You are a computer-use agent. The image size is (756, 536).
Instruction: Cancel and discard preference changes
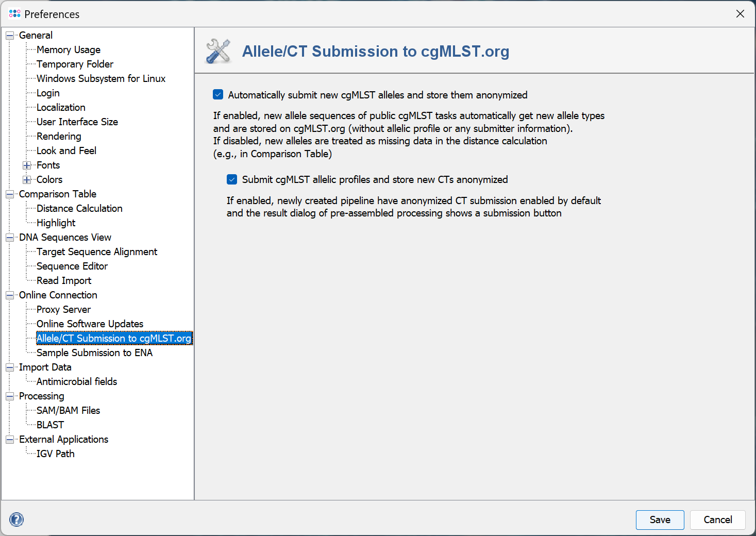pos(717,520)
